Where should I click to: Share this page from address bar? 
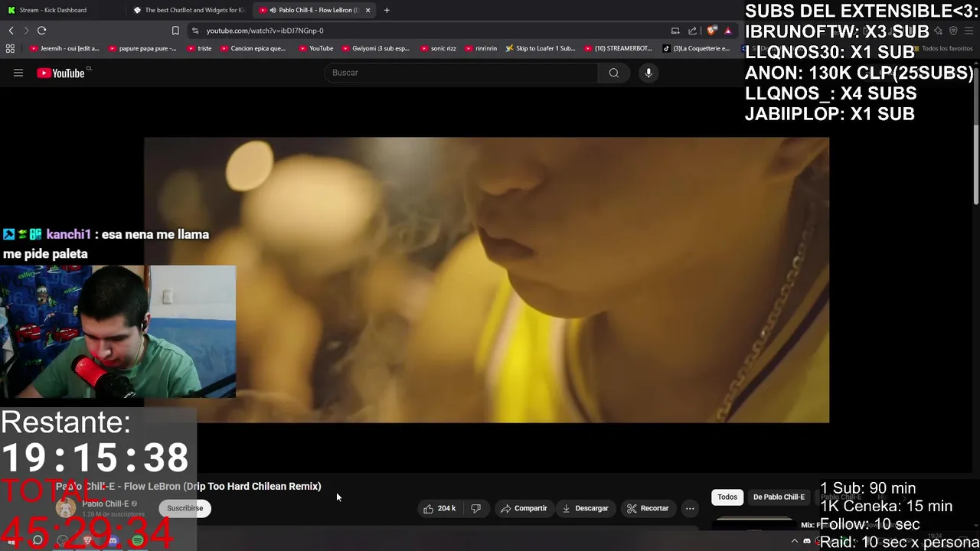(692, 31)
